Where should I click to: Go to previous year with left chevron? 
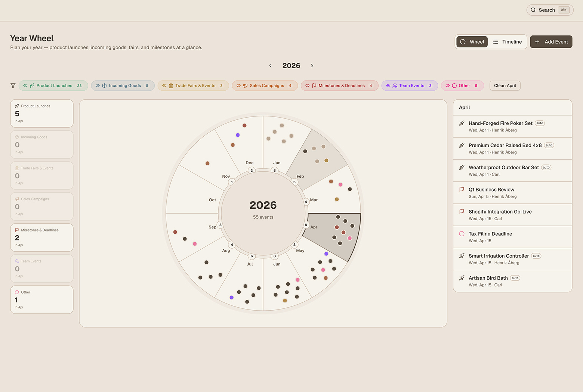tap(270, 65)
